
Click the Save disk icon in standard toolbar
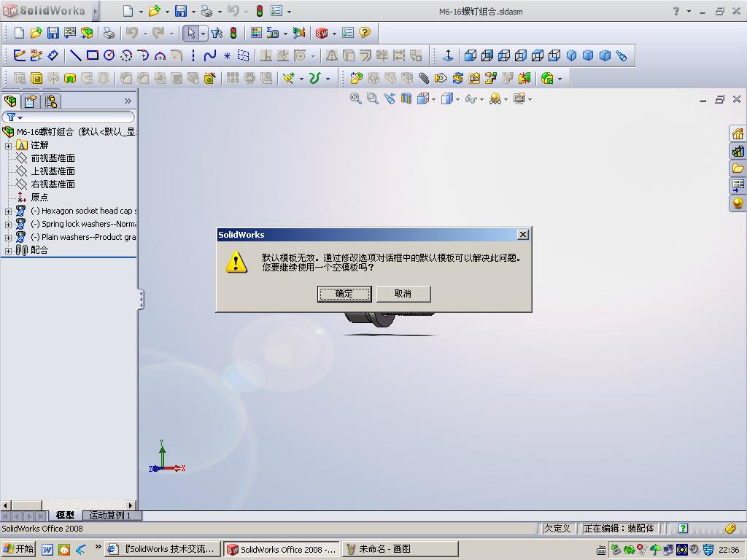coord(53,33)
